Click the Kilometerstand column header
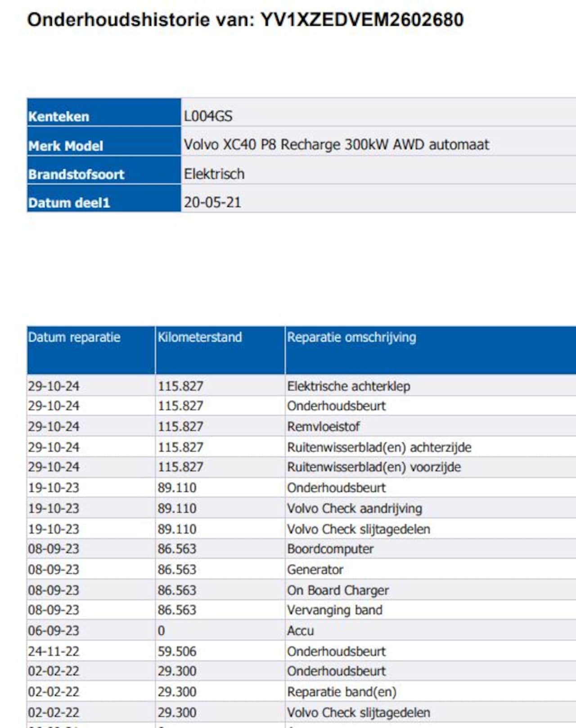The height and width of the screenshot is (728, 576). 200,337
